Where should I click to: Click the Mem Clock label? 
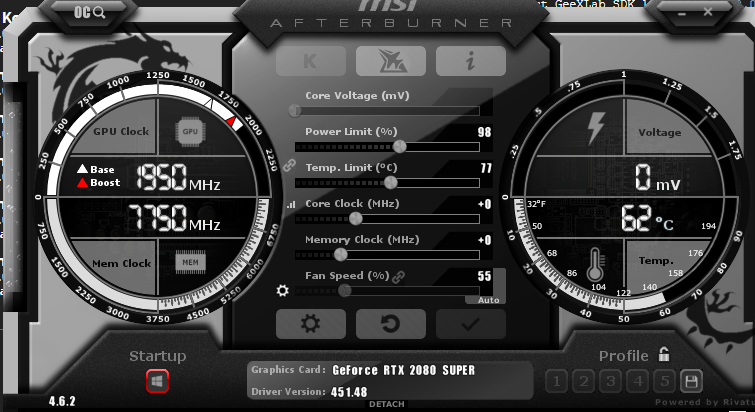(122, 263)
